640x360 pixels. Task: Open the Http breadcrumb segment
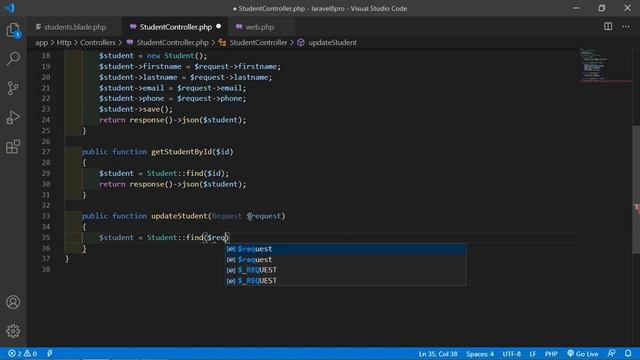pyautogui.click(x=64, y=42)
